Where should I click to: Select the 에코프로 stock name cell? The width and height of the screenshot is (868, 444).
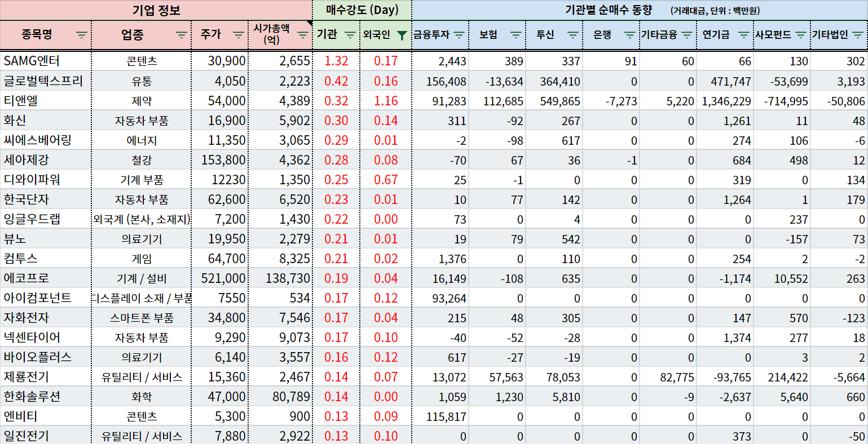coord(45,278)
